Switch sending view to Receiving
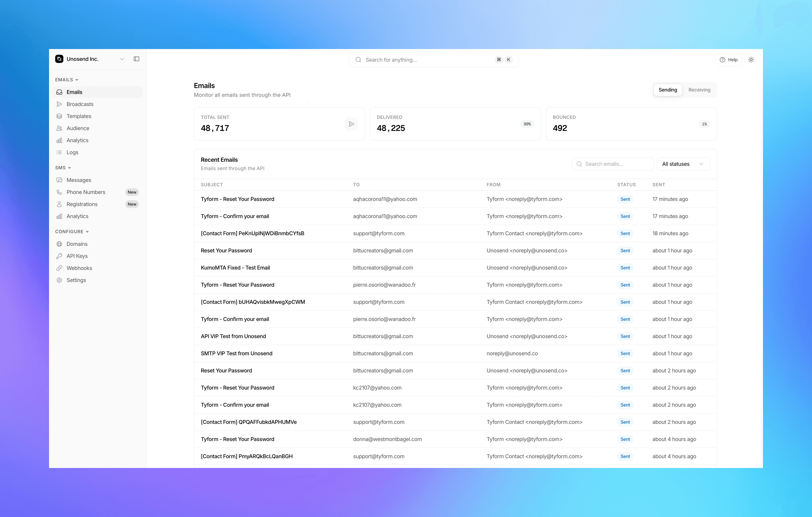812x517 pixels. (699, 90)
